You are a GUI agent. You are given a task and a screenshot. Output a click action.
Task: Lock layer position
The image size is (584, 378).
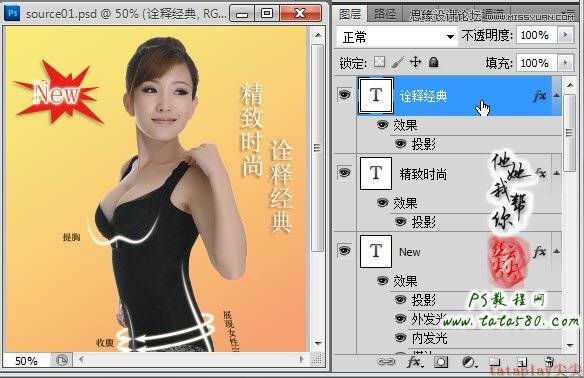[x=415, y=62]
